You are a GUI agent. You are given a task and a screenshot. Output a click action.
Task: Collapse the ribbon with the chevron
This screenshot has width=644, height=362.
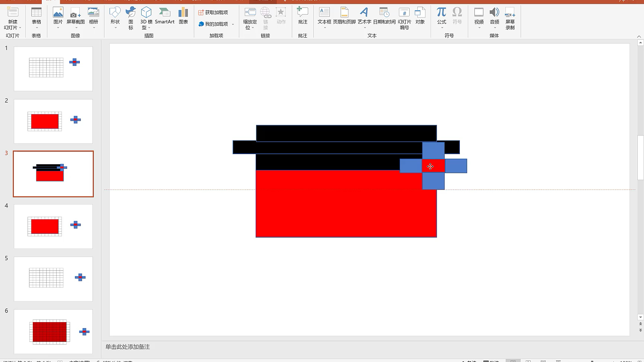point(639,36)
